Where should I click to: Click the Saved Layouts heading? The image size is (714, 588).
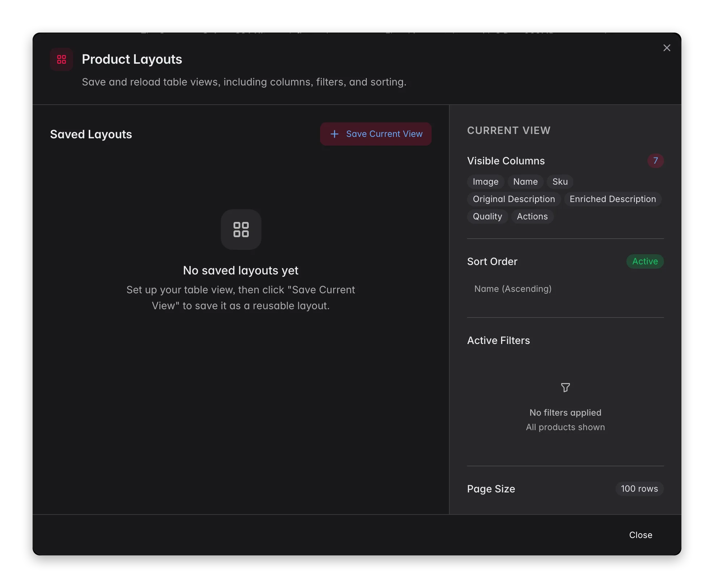point(91,134)
